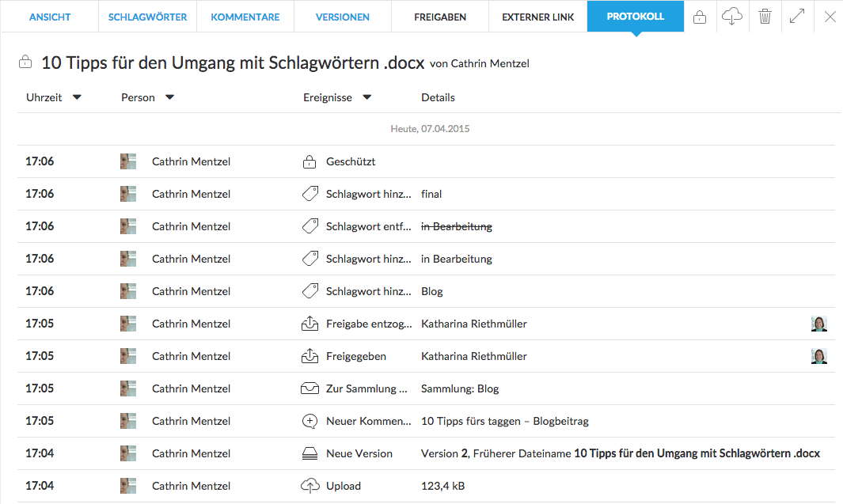Open the Person column filter dropdown
This screenshot has height=504, width=843.
click(x=169, y=97)
